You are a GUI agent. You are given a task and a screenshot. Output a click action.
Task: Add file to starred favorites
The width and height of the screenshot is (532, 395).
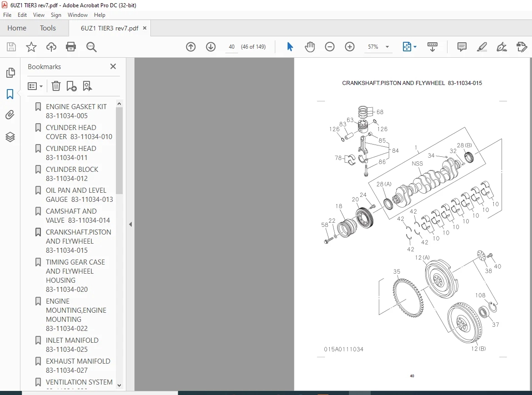tap(31, 47)
